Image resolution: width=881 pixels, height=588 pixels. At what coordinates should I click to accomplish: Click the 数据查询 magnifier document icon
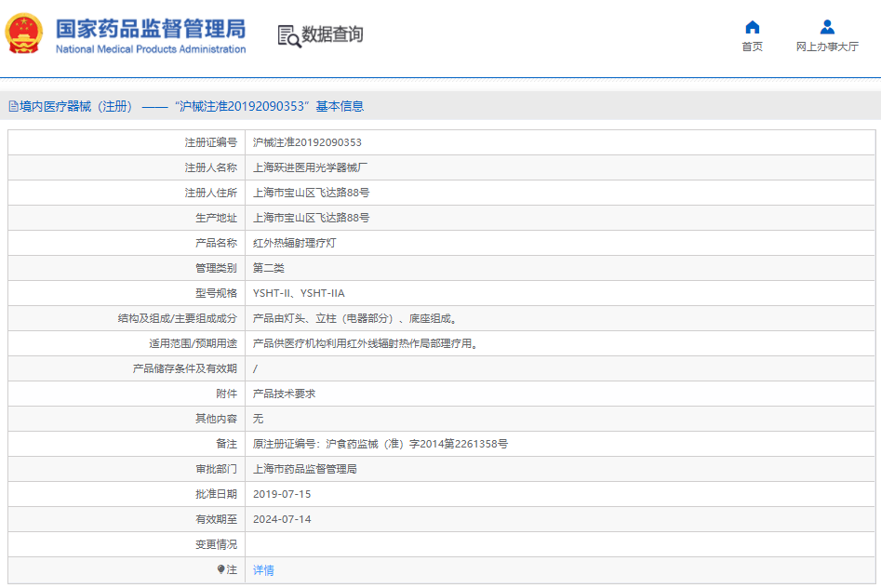click(289, 35)
